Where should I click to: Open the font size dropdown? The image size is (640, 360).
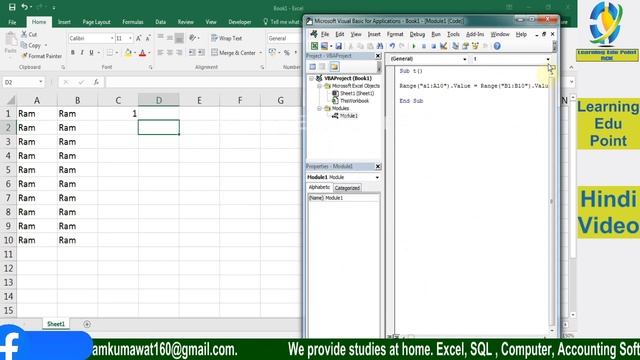point(130,38)
